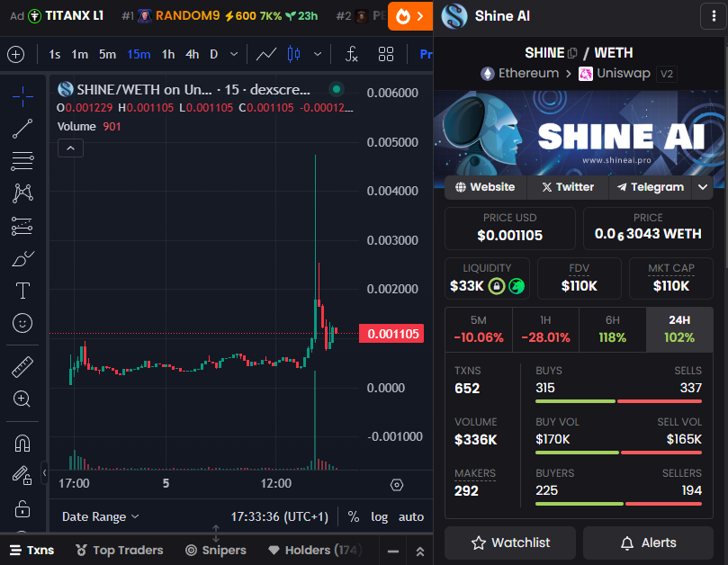Screen dimensions: 728x565
Task: Select the crosshair cursor tool
Action: (x=22, y=96)
